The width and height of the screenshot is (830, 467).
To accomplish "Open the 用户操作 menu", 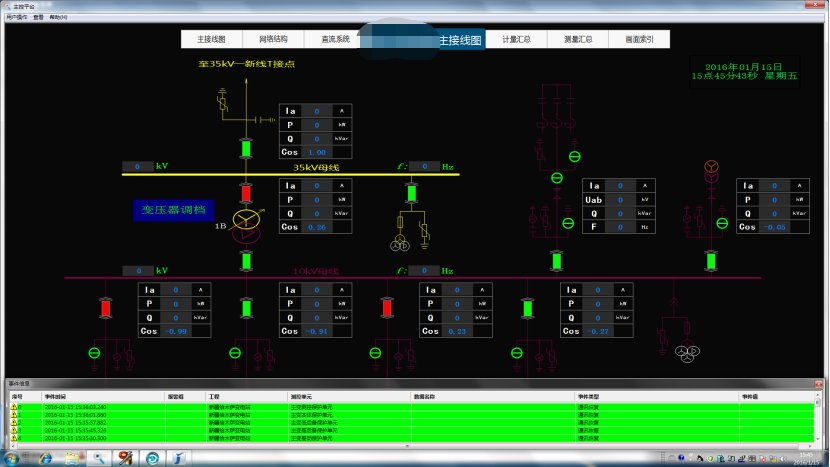I will coord(16,17).
